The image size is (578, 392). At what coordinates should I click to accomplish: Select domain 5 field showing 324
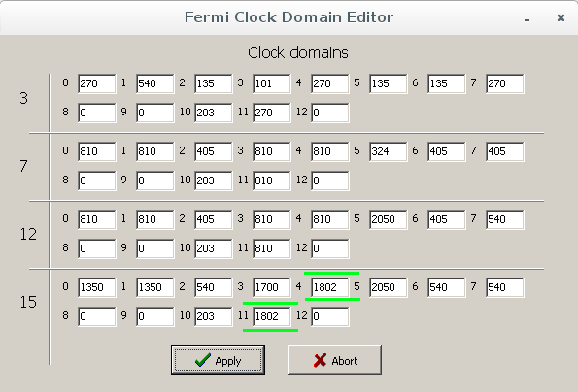[x=389, y=151]
